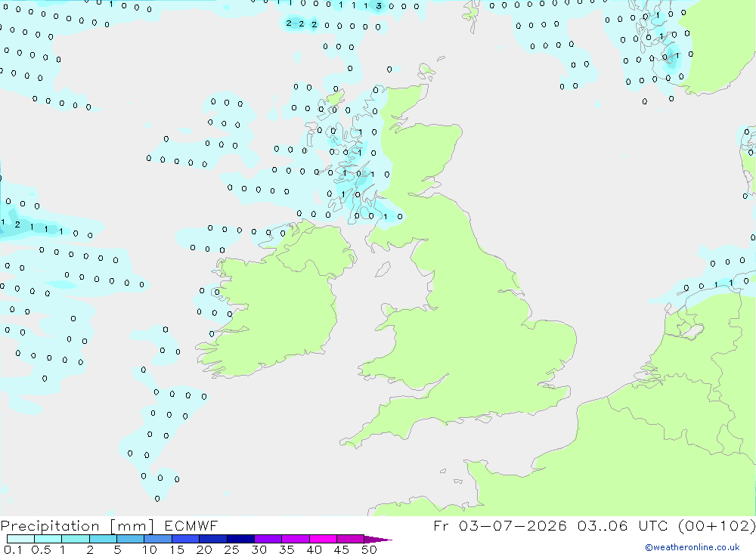Click the 0.1–0.5 mm legend color swatch
This screenshot has height=554, width=756.
(20, 539)
